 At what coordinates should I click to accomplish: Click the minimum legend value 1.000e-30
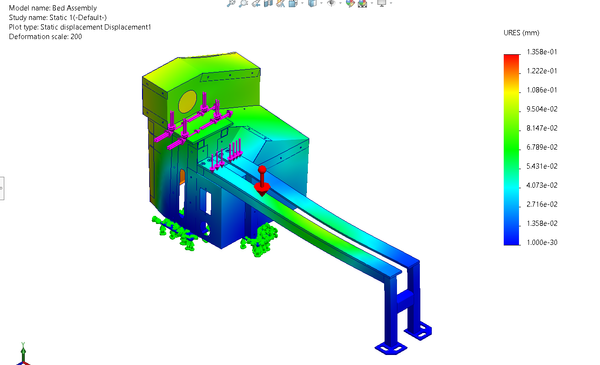[x=542, y=243]
